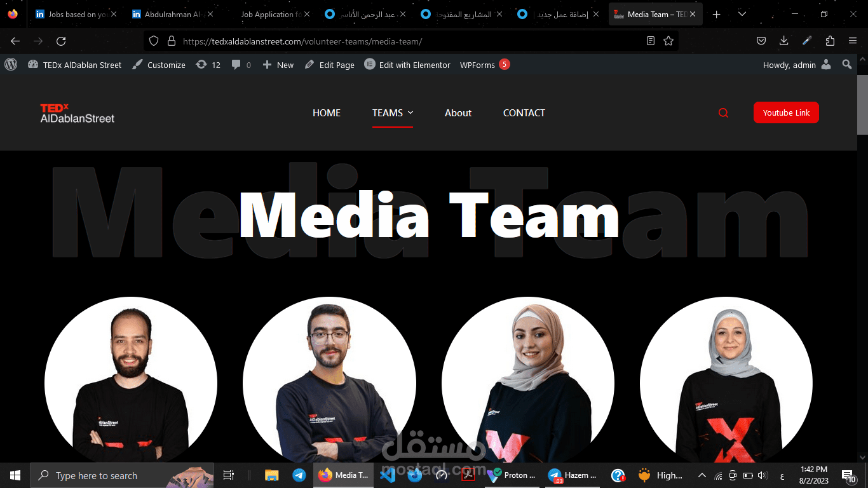Image resolution: width=868 pixels, height=488 pixels.
Task: Open WPForms admin bar item
Action: [485, 65]
